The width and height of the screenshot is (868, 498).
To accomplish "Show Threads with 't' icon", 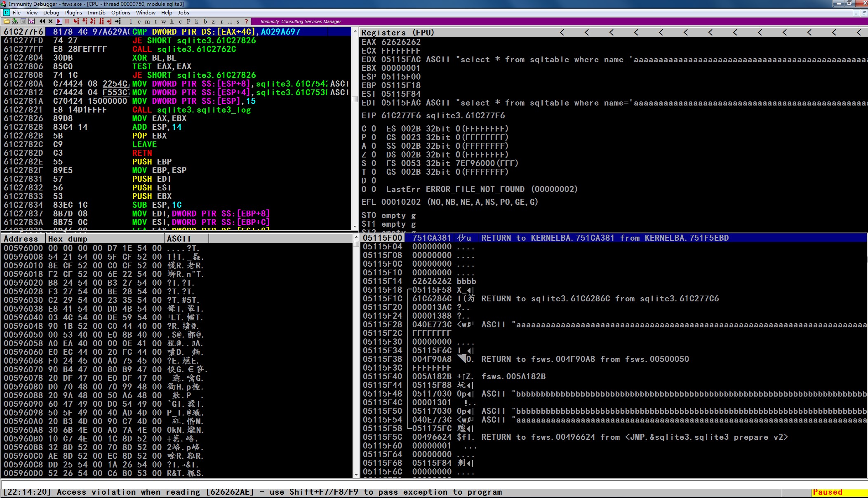I will click(155, 21).
